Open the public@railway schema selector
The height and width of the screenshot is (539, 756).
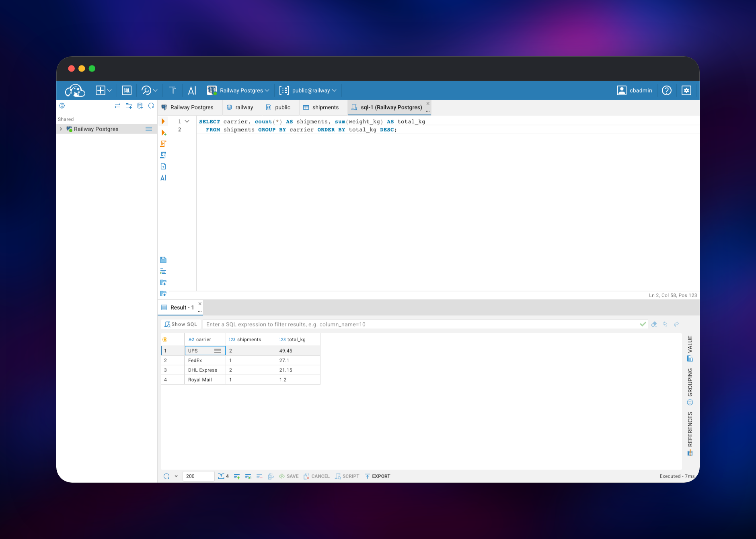[x=308, y=90]
